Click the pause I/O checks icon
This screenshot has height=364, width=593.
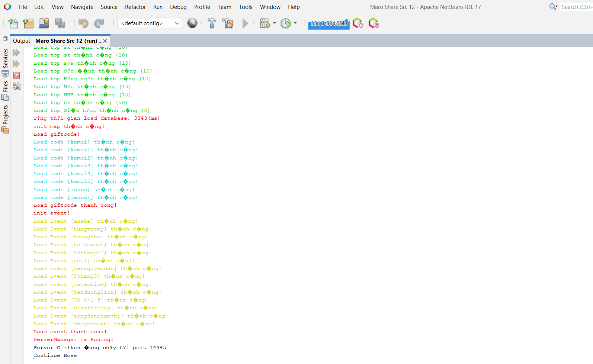tap(374, 23)
